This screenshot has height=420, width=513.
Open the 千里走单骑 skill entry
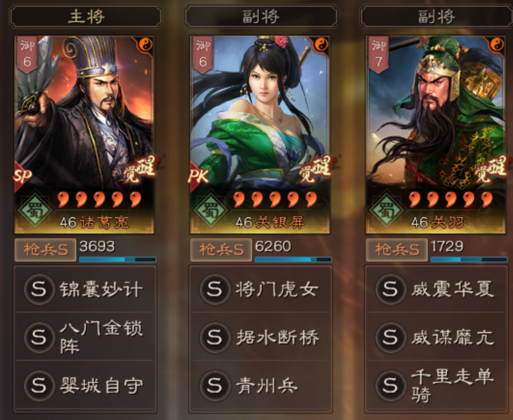tap(436, 385)
